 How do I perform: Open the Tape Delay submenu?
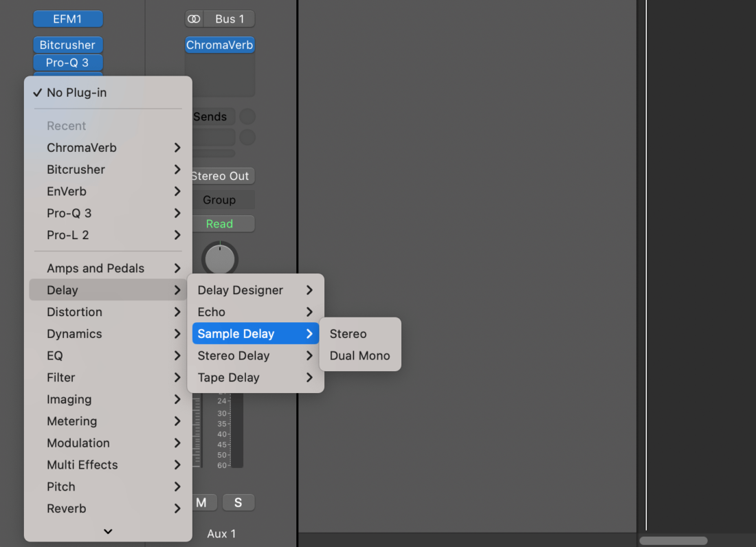click(x=256, y=377)
